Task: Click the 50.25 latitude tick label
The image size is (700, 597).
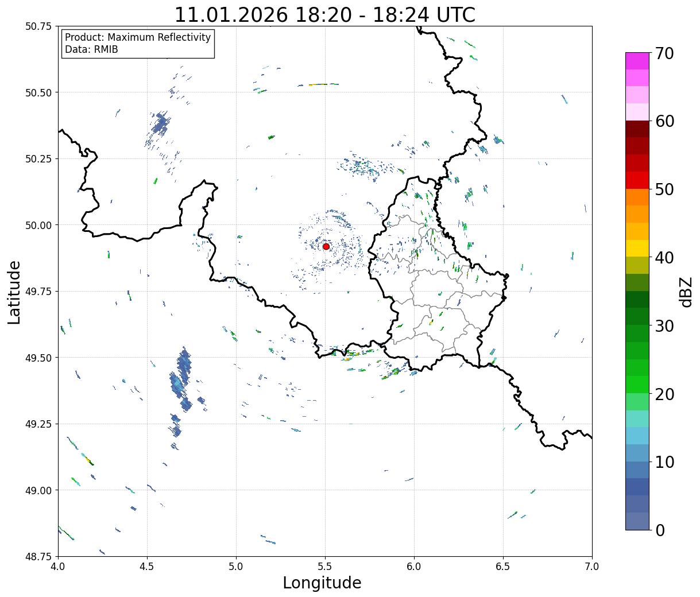Action: click(x=38, y=159)
